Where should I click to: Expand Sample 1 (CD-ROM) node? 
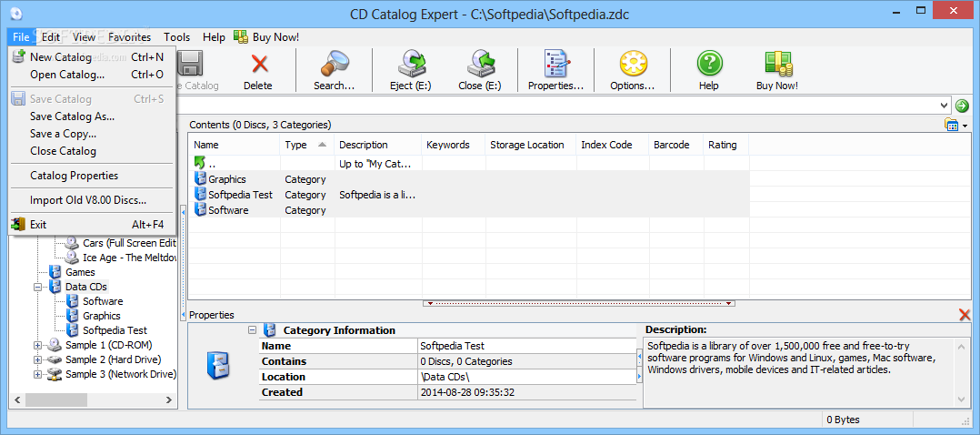[x=38, y=345]
